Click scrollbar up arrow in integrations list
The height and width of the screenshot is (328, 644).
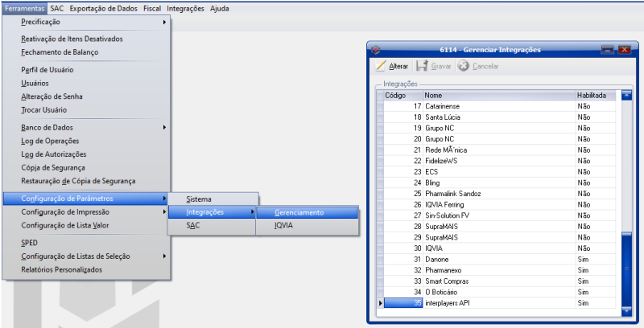tap(626, 95)
